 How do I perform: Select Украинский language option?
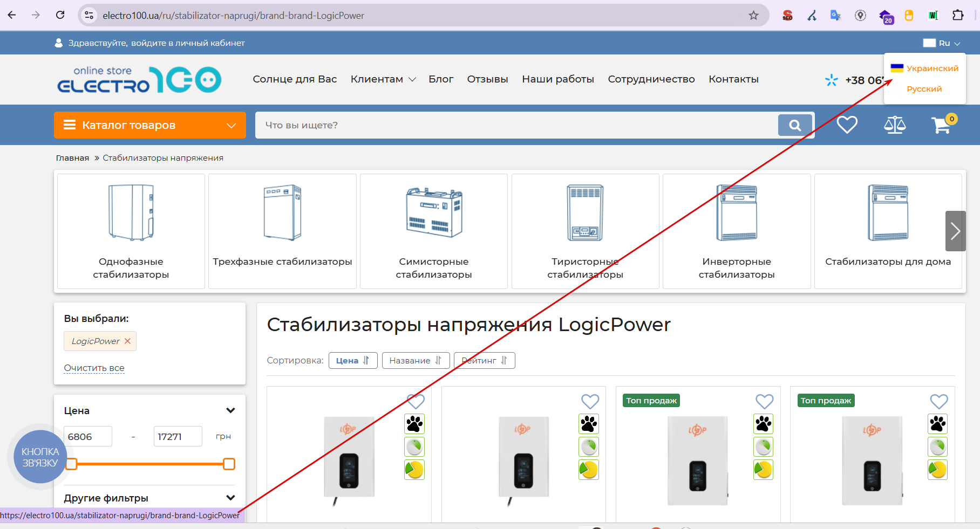924,68
